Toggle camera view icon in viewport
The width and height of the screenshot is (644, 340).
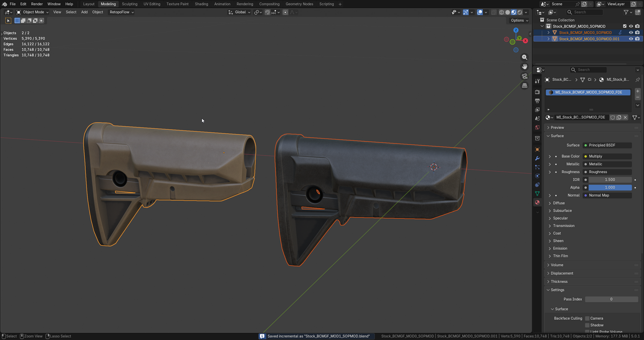525,76
